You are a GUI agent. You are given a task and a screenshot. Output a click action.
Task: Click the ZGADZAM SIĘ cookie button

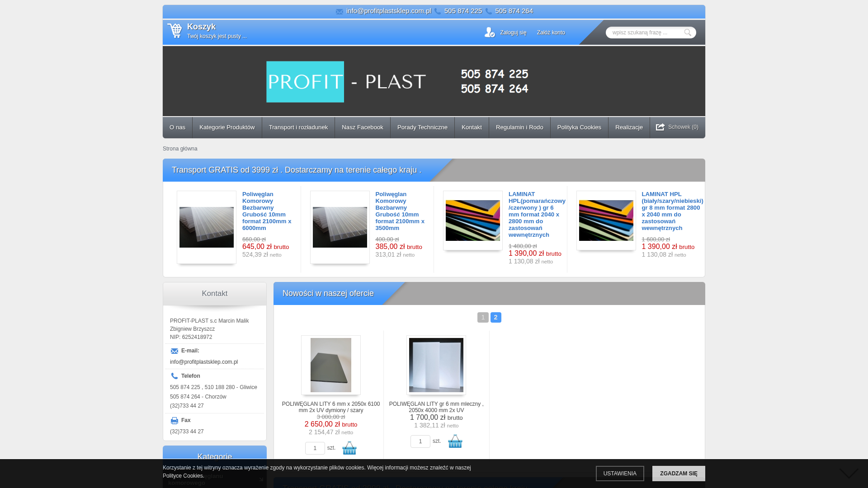[x=679, y=474]
